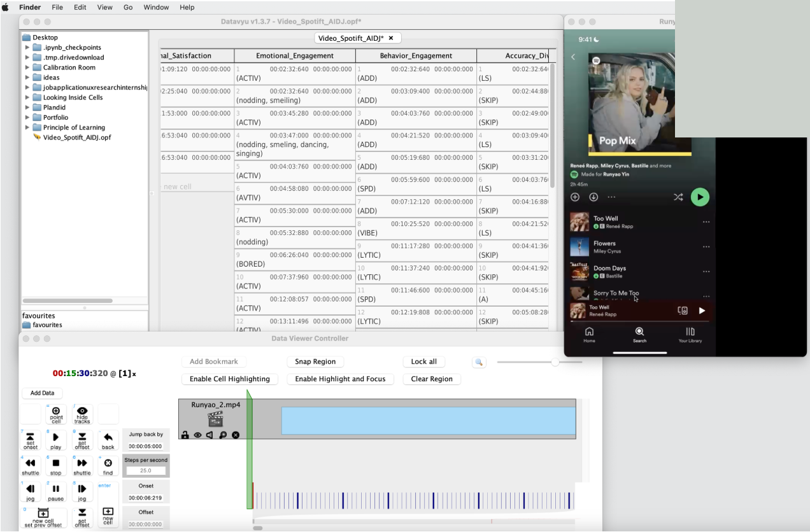Screen dimensions: 810x532
Task: Toggle the lock on Runyao_2.mp4 track
Action: coord(185,435)
